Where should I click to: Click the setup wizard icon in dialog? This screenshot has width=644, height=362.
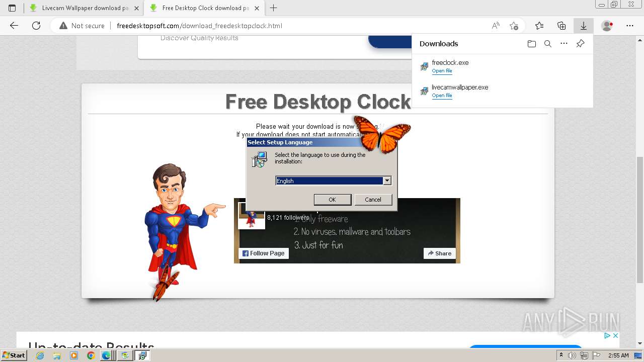259,159
